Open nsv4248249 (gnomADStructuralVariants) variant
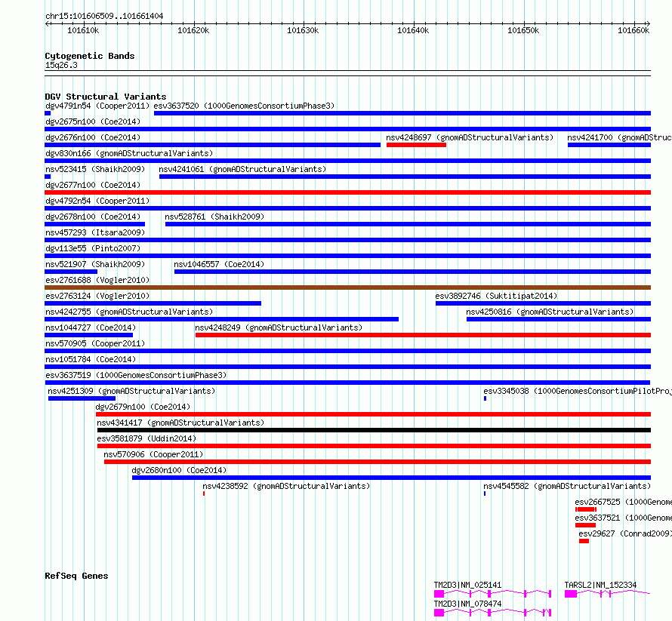This screenshot has height=621, width=672. click(x=279, y=327)
